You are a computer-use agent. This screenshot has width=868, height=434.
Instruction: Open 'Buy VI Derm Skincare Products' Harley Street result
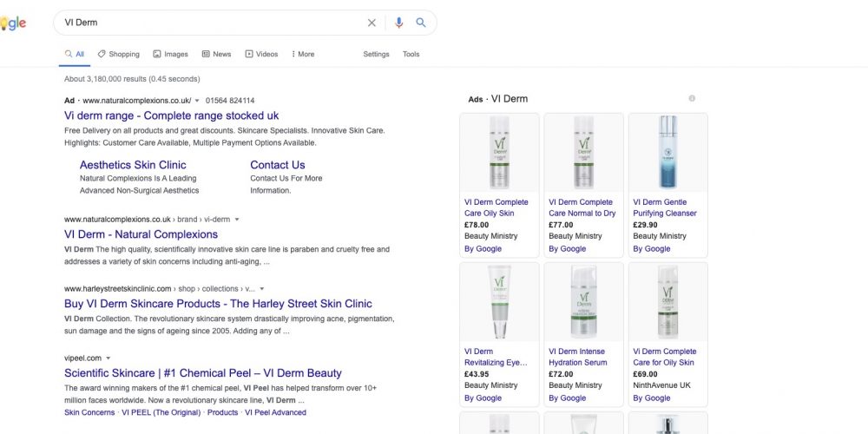point(218,303)
